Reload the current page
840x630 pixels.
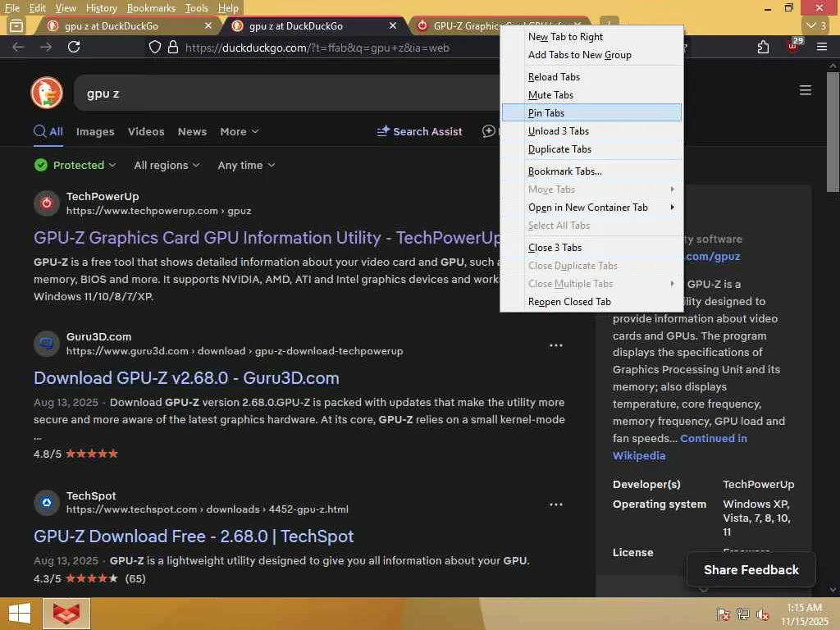[74, 47]
